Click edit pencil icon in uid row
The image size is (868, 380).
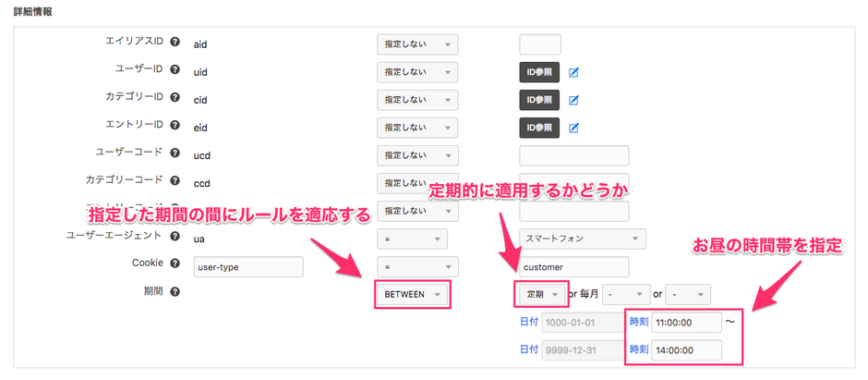[573, 72]
